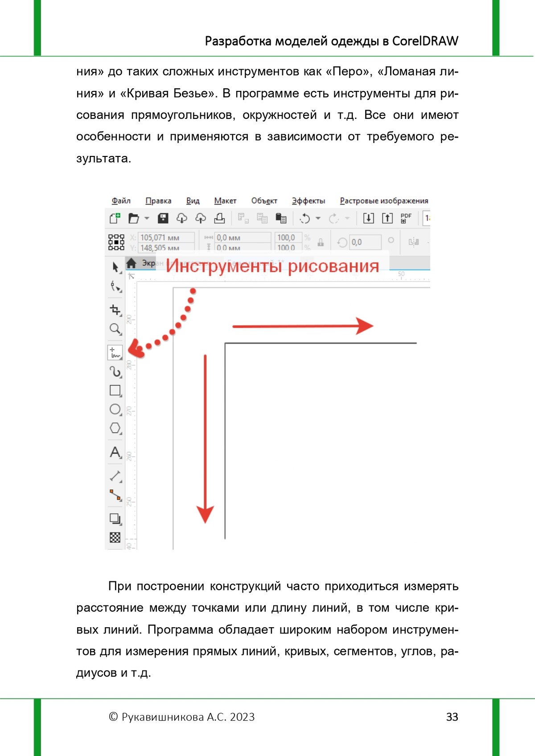535x756 pixels.
Task: Activate the Zoom magnifier tool
Action: click(115, 329)
